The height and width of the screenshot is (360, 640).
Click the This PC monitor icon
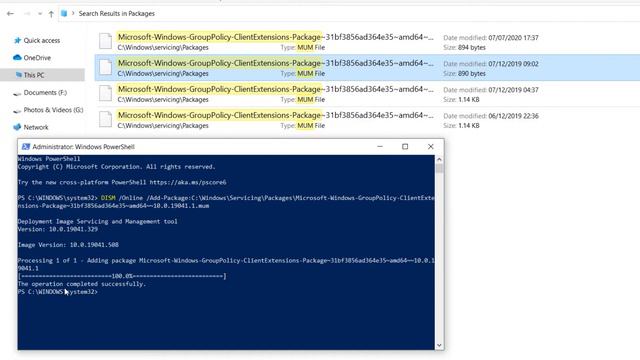18,75
